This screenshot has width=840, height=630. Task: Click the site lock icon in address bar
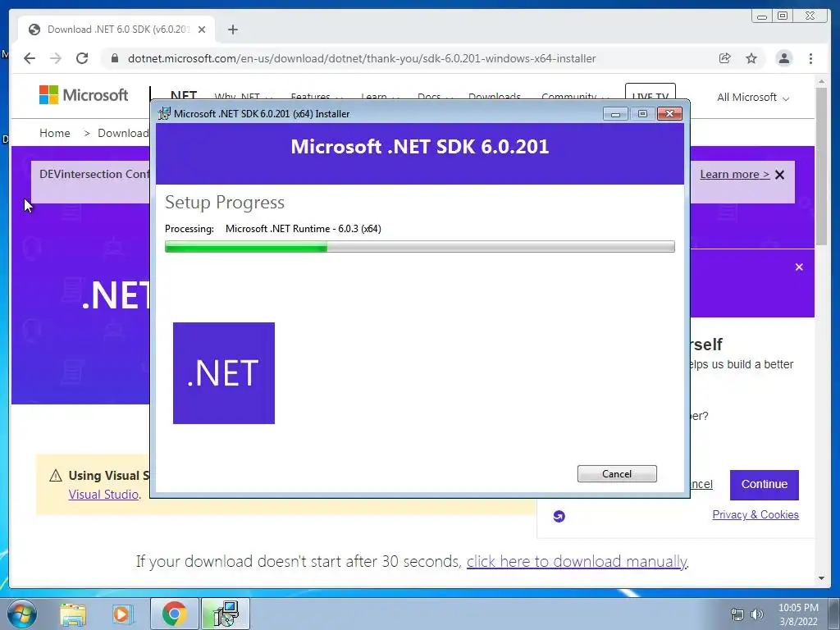114,58
